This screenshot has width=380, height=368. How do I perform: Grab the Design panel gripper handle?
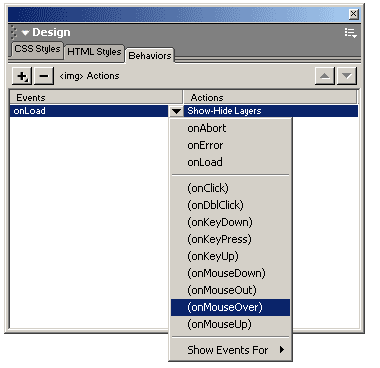[x=14, y=33]
